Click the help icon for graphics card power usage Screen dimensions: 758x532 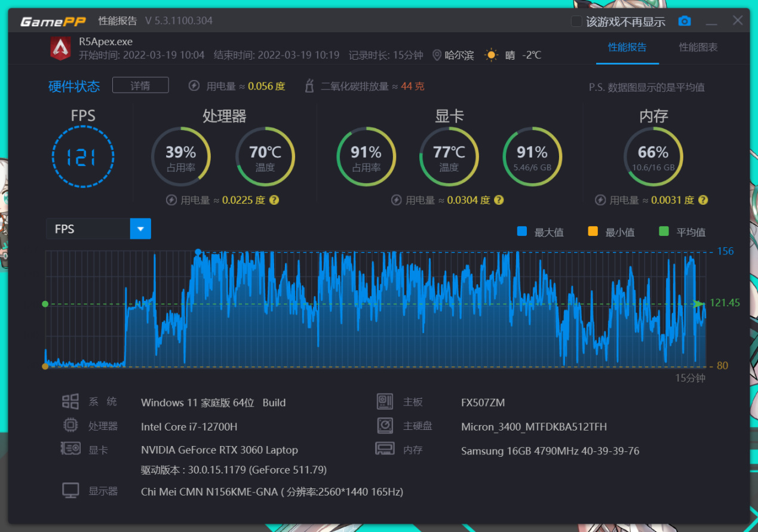pyautogui.click(x=499, y=200)
